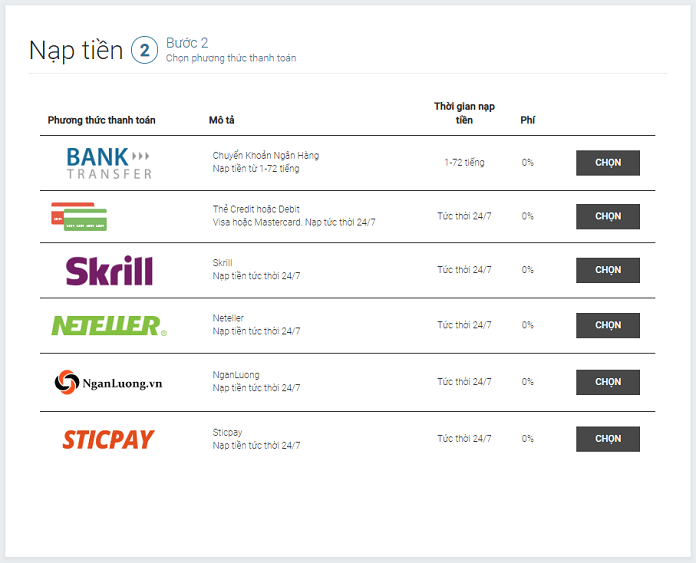Click the Skrill logo
696x563 pixels.
[x=109, y=270]
